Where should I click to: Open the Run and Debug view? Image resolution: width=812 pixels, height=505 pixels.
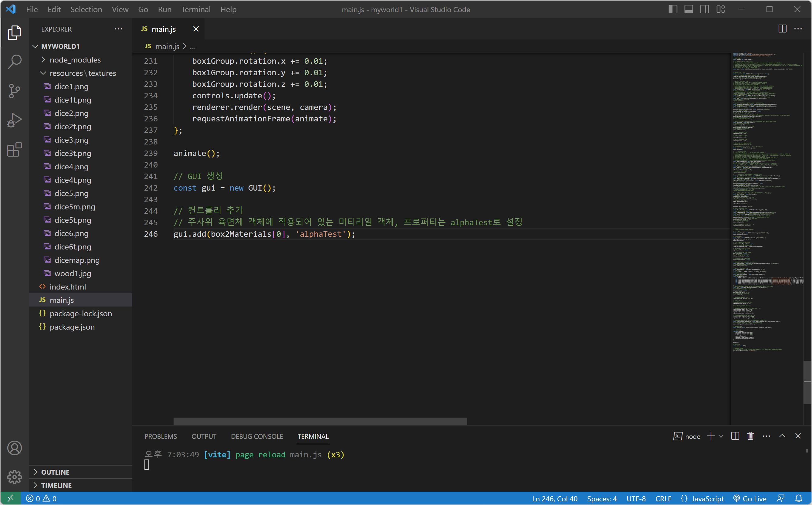tap(14, 120)
